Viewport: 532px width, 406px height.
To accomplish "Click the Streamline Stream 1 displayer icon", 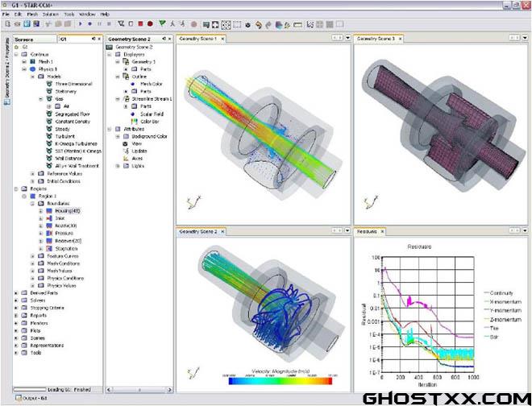I will (127, 99).
